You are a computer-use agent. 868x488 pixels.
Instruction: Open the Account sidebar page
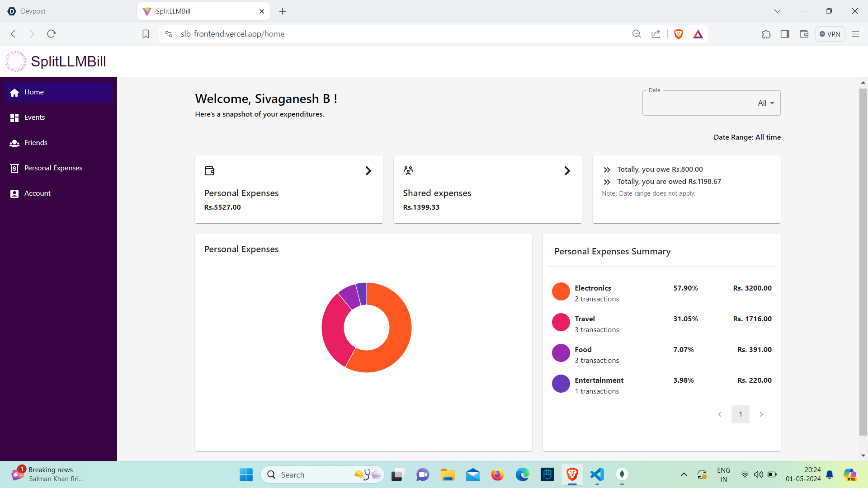click(37, 193)
